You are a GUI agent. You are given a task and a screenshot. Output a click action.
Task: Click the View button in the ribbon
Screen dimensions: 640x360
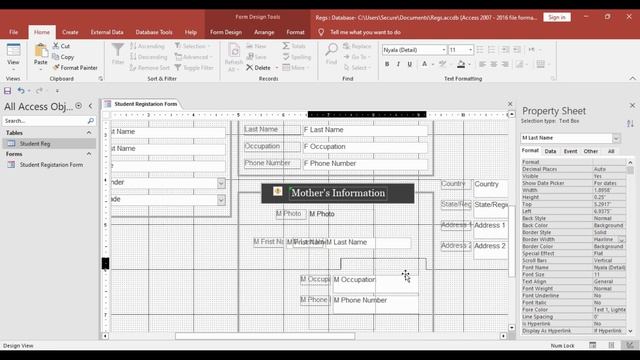click(13, 55)
